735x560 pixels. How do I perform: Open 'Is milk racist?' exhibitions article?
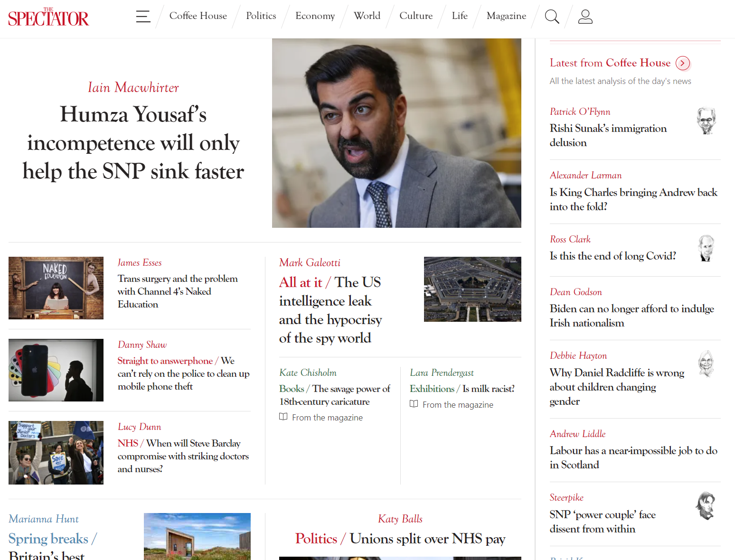[488, 389]
